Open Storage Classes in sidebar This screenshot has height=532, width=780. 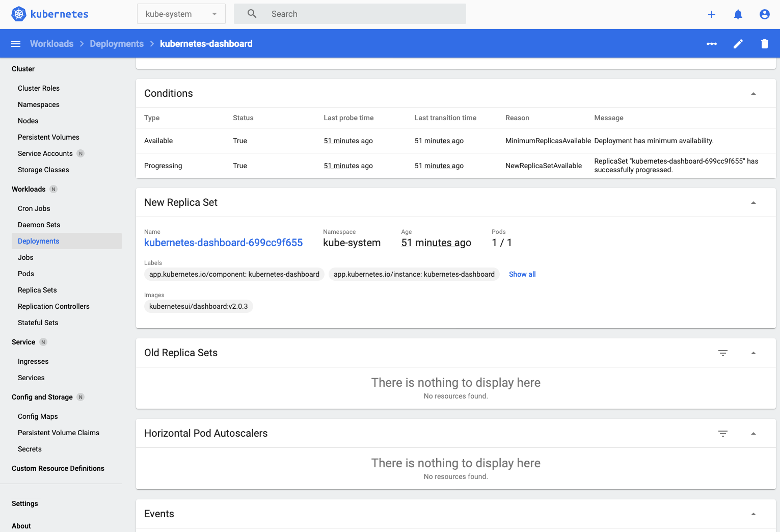pos(43,170)
